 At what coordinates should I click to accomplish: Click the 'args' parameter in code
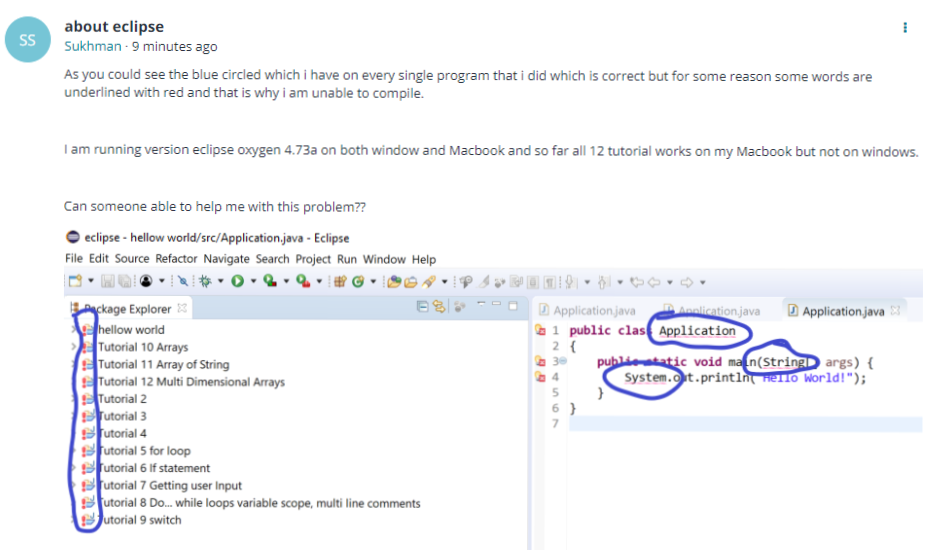click(838, 362)
